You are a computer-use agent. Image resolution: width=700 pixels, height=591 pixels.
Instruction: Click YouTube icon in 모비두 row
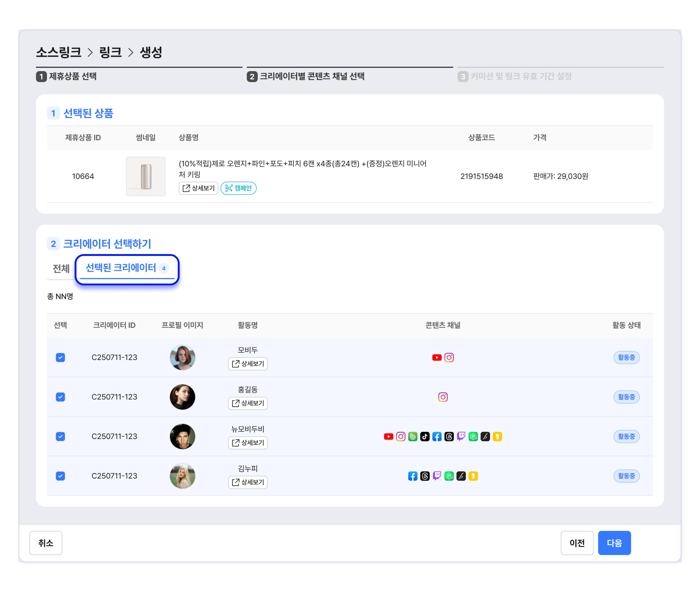coord(437,357)
